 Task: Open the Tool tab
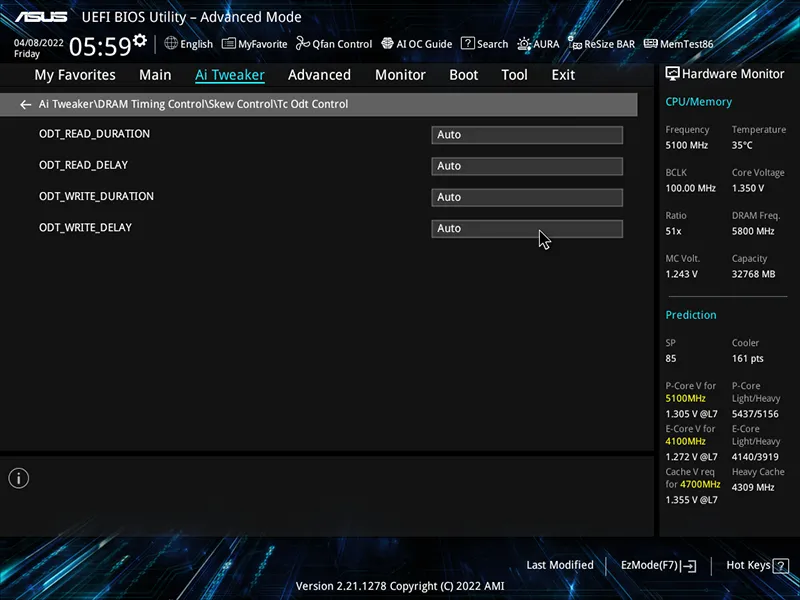514,75
